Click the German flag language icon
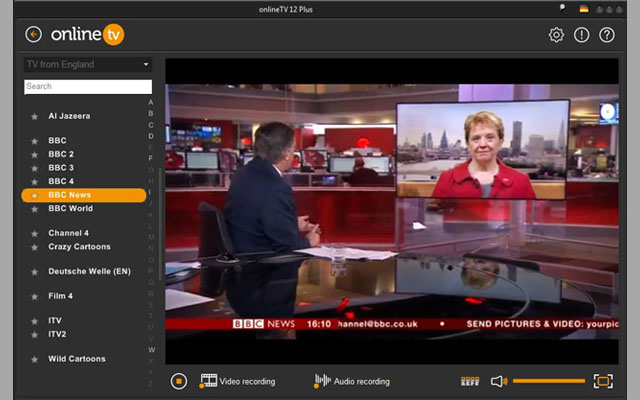 (x=584, y=9)
